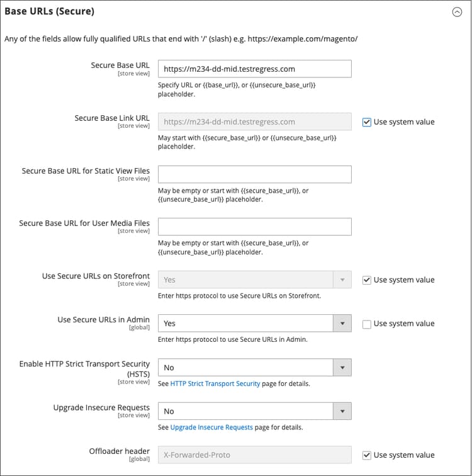
Task: Uncheck Use system value for Secure Base Link URL
Action: click(x=367, y=122)
